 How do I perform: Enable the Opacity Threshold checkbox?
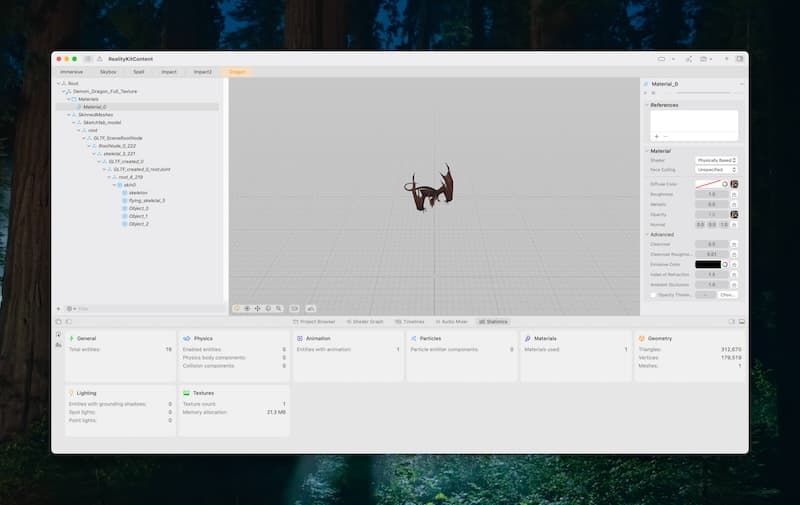point(653,295)
